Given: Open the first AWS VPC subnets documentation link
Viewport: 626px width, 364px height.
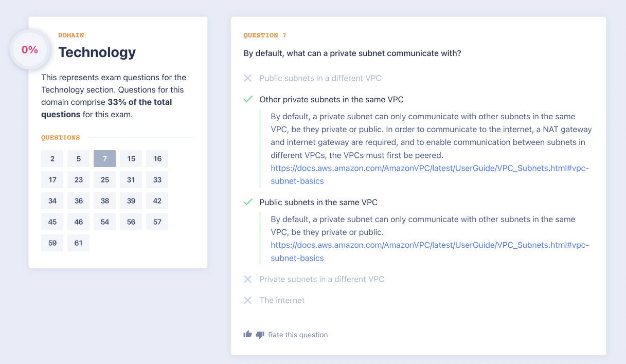Looking at the screenshot, I should pos(430,168).
